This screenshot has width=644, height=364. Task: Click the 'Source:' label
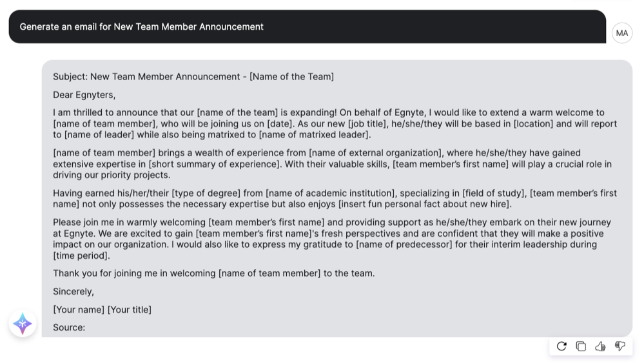coord(69,328)
